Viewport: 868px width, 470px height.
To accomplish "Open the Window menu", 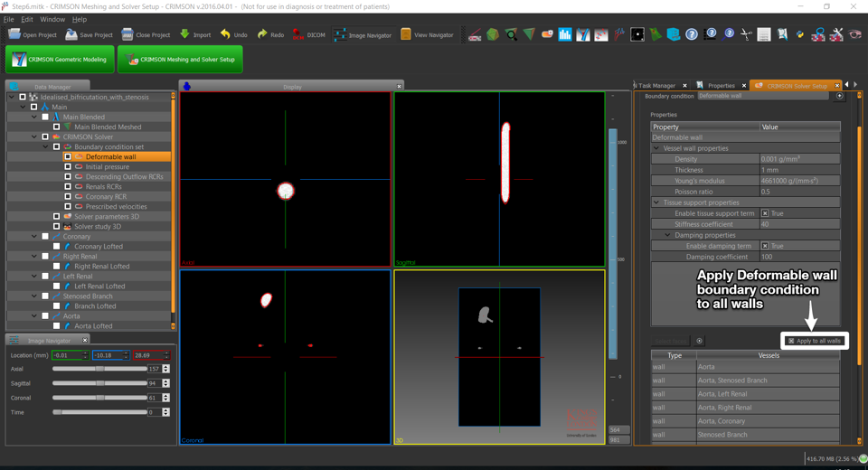I will pos(52,19).
